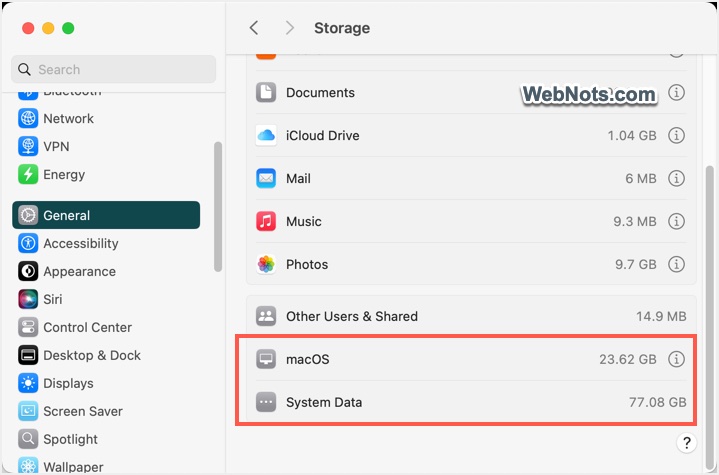Click the Music note icon
719x475 pixels.
tap(266, 221)
